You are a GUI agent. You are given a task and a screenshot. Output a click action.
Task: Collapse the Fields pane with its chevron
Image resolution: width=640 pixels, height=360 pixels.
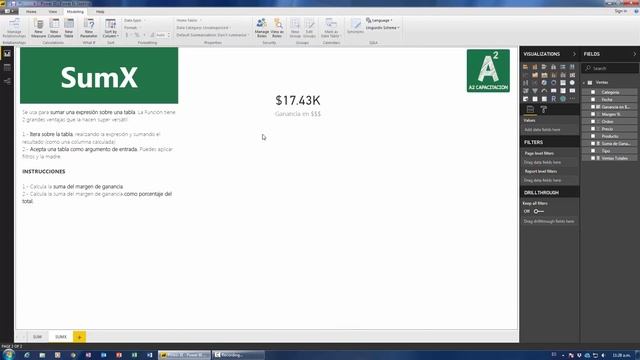(634, 54)
